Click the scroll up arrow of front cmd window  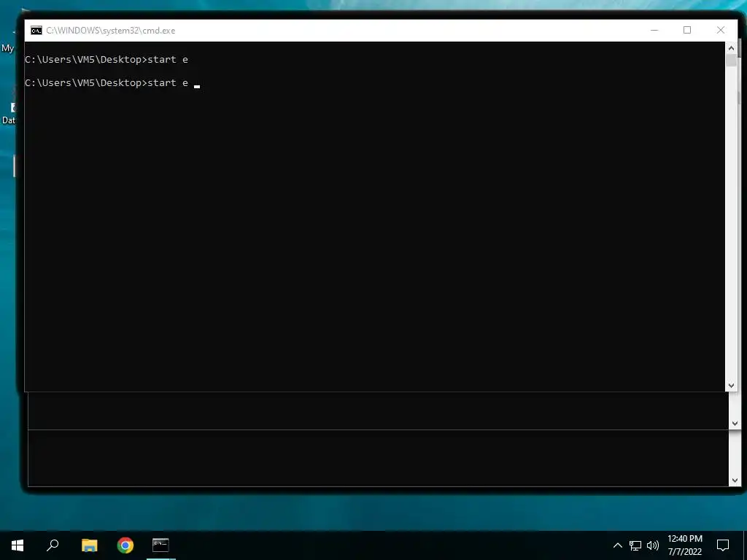(x=731, y=48)
